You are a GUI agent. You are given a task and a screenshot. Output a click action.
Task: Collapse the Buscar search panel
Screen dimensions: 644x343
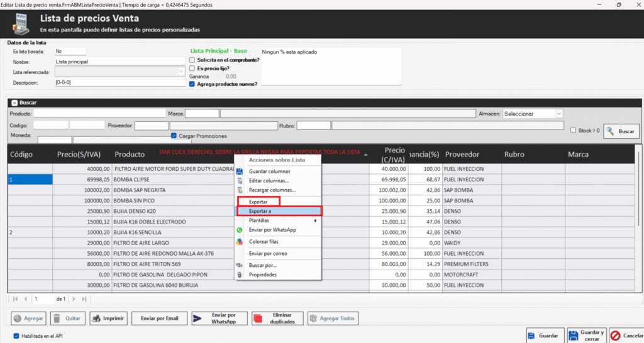14,102
